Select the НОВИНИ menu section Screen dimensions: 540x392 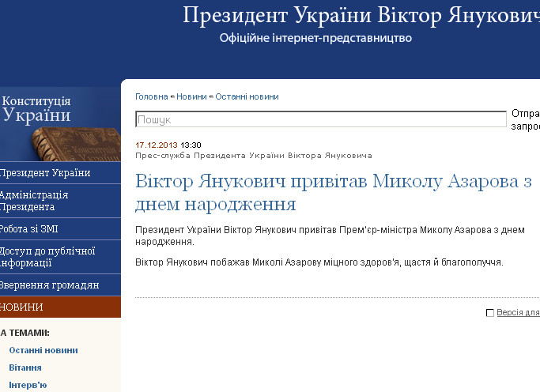coord(60,307)
